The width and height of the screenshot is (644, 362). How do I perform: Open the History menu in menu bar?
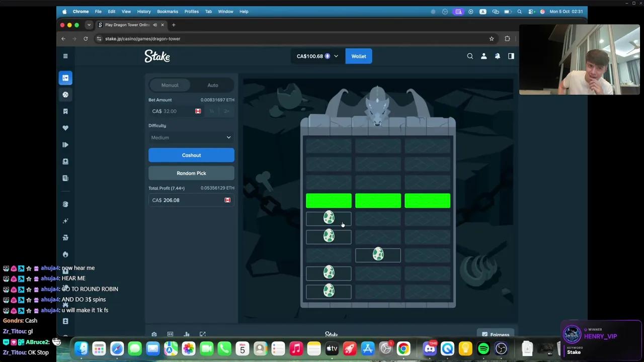144,12
